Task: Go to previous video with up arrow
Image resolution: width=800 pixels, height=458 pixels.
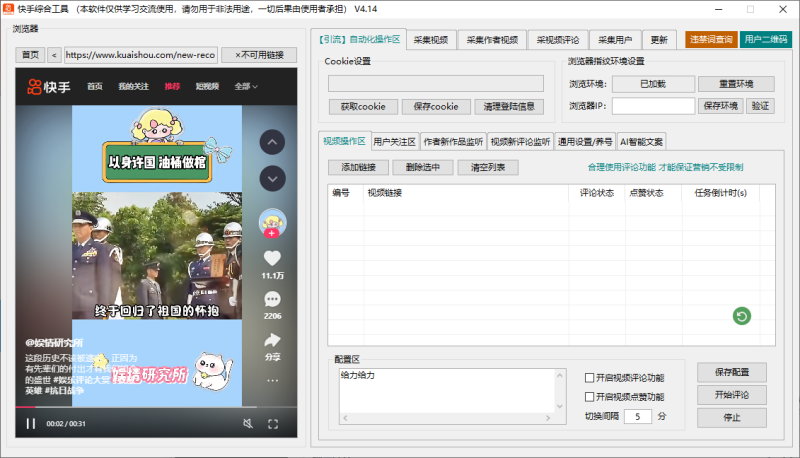Action: (x=272, y=143)
